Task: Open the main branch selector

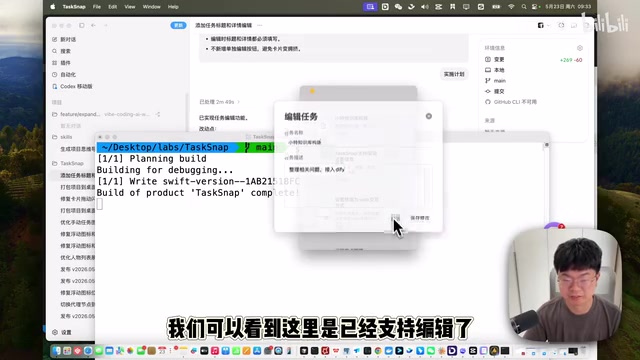Action: tap(495, 81)
